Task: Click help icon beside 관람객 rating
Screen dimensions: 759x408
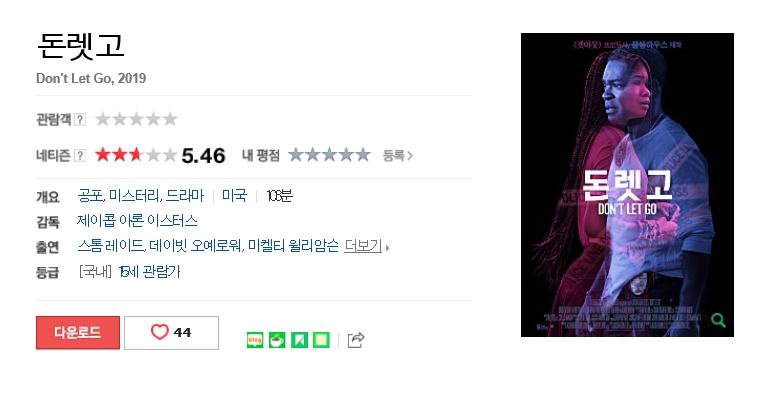Action: [x=80, y=119]
